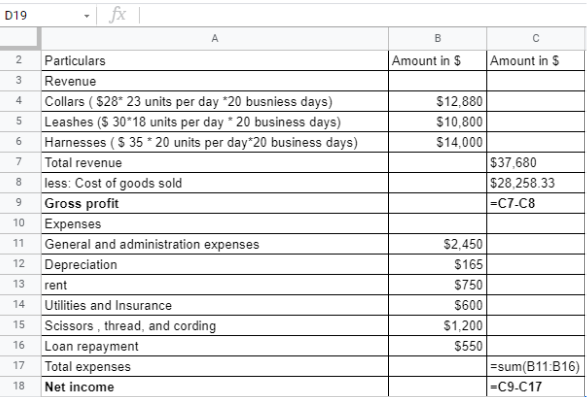Select the $2,450 cell

pyautogui.click(x=438, y=244)
